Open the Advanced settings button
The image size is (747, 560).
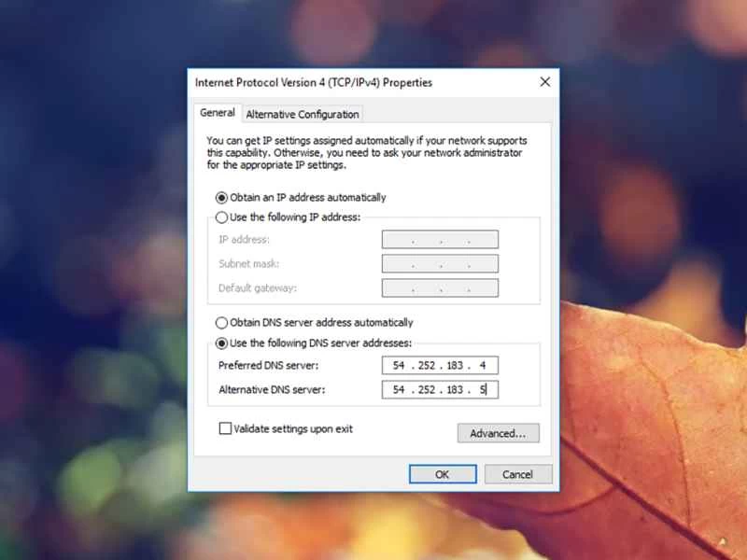pyautogui.click(x=498, y=433)
